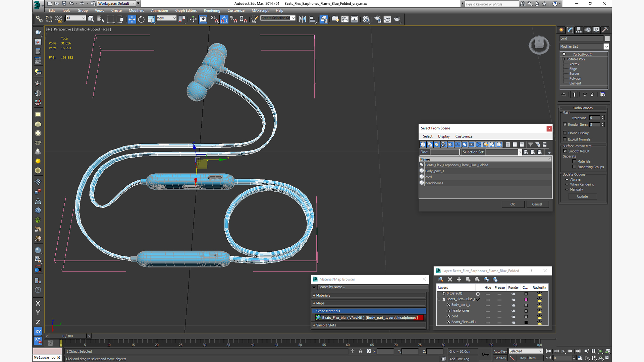Open the Curve Editor icon
Viewport: 644px width, 362px height.
[x=345, y=19]
